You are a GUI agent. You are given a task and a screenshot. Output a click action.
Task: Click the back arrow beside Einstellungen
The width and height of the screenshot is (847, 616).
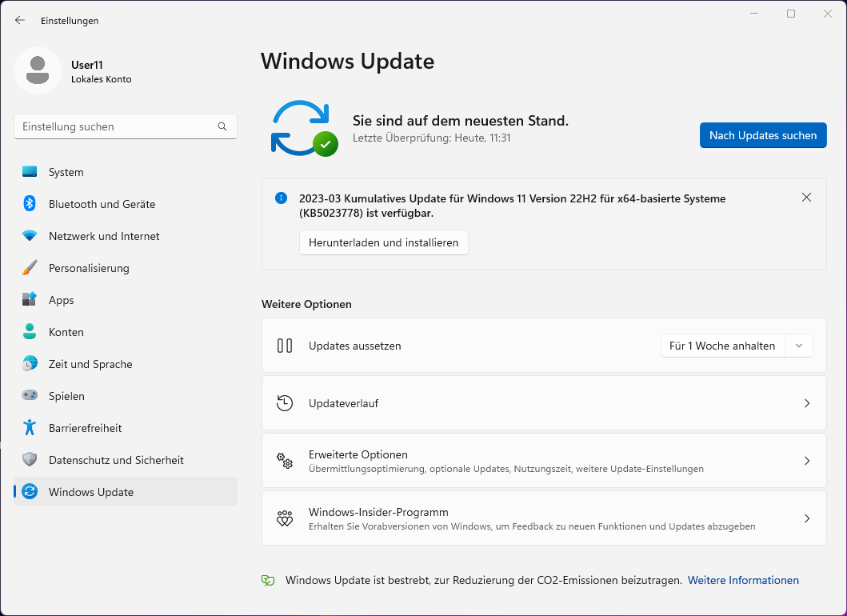pyautogui.click(x=20, y=21)
